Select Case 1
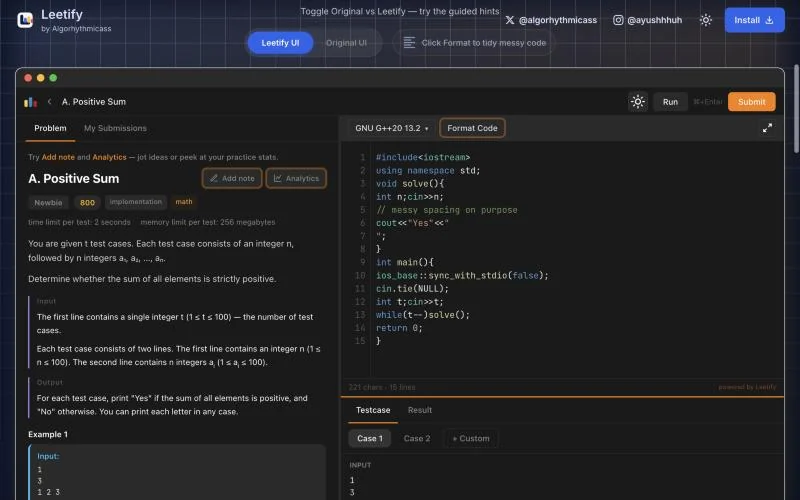Image resolution: width=800 pixels, height=500 pixels. (369, 438)
